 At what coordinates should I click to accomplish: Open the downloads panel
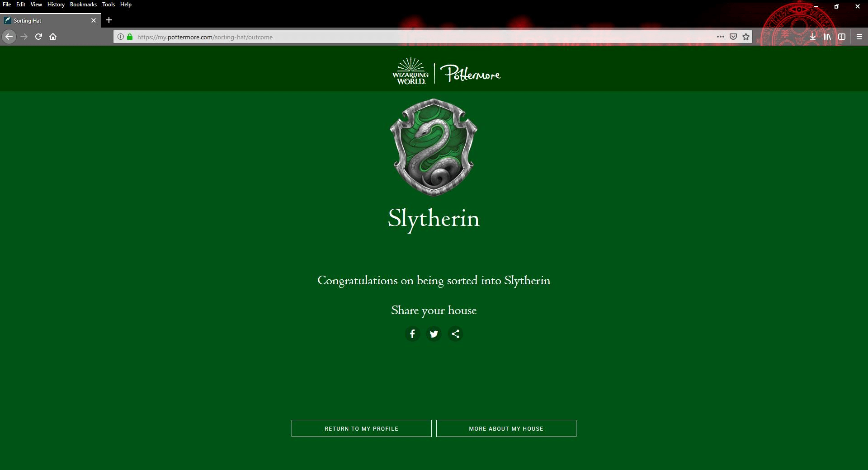[x=813, y=37]
